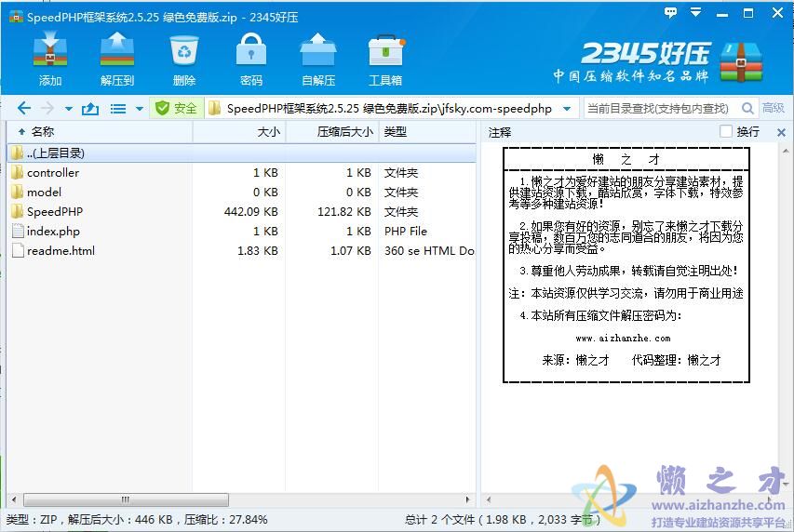Click the 删除 (Delete) trash icon

pos(183,59)
